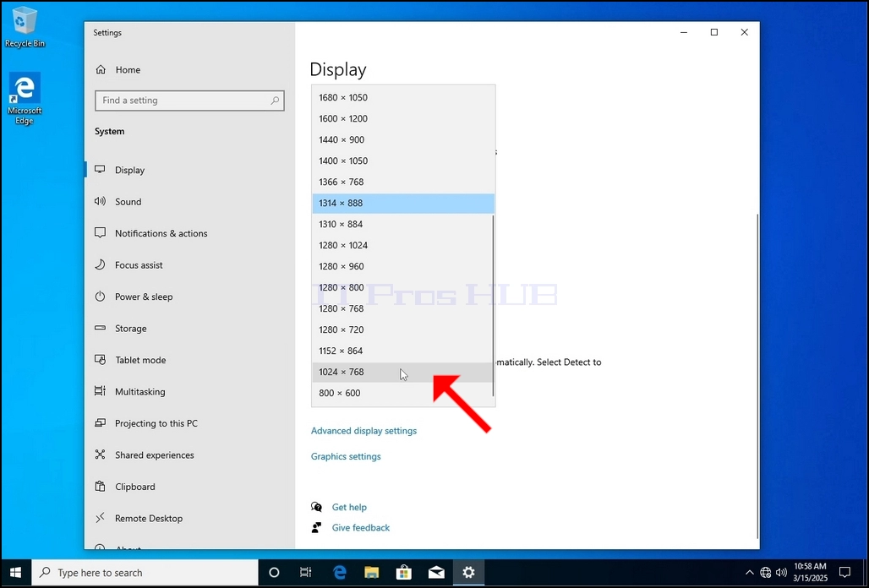The image size is (869, 588).
Task: Open Focus assist moon icon
Action: (100, 264)
